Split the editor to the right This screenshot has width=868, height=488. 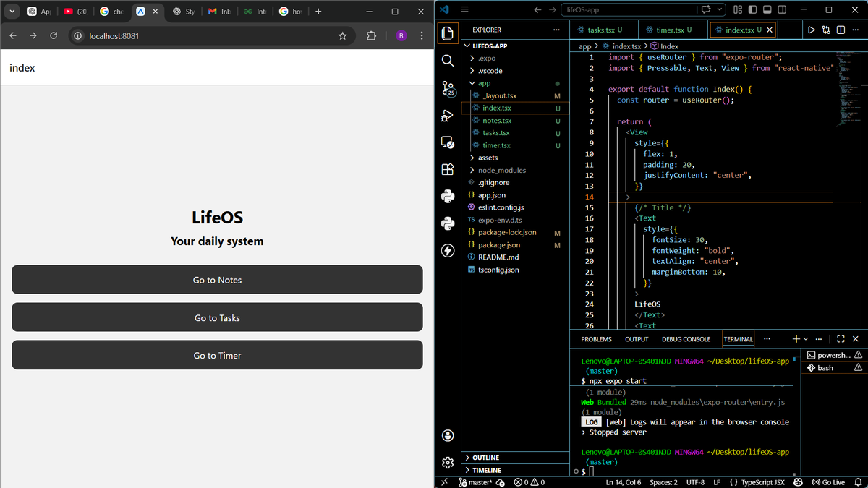841,30
